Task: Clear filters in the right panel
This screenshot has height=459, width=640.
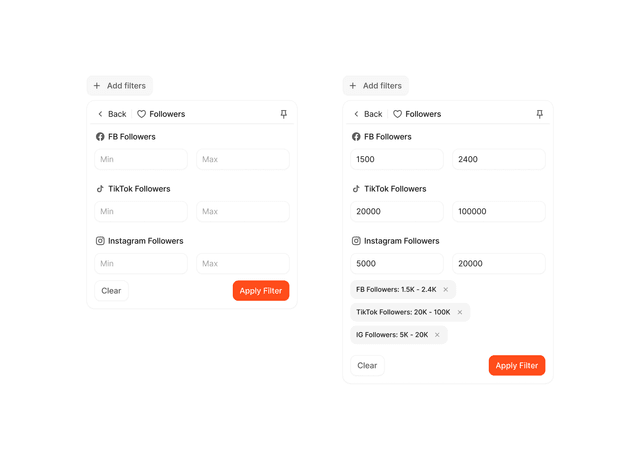Action: [367, 366]
